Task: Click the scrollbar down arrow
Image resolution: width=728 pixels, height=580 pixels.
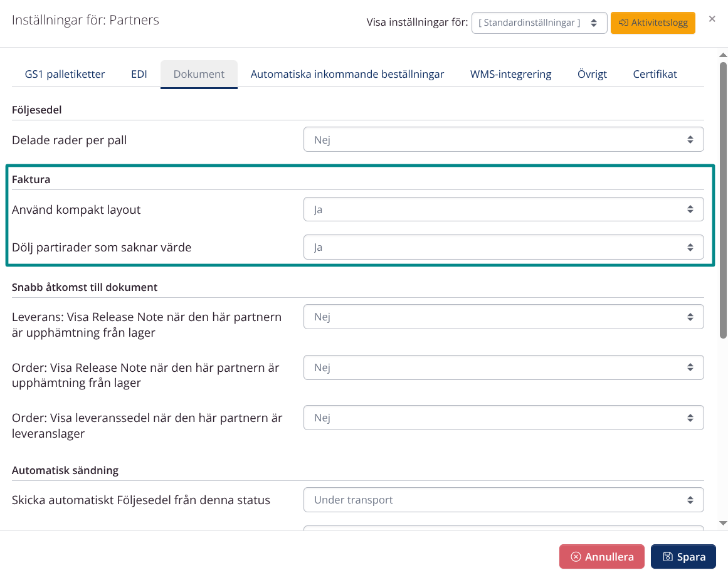Action: click(722, 522)
